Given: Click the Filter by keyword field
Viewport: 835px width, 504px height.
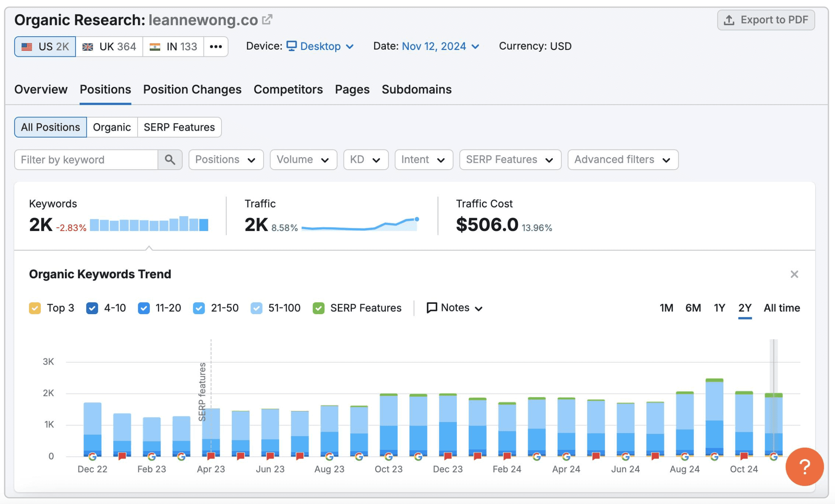Looking at the screenshot, I should (86, 160).
